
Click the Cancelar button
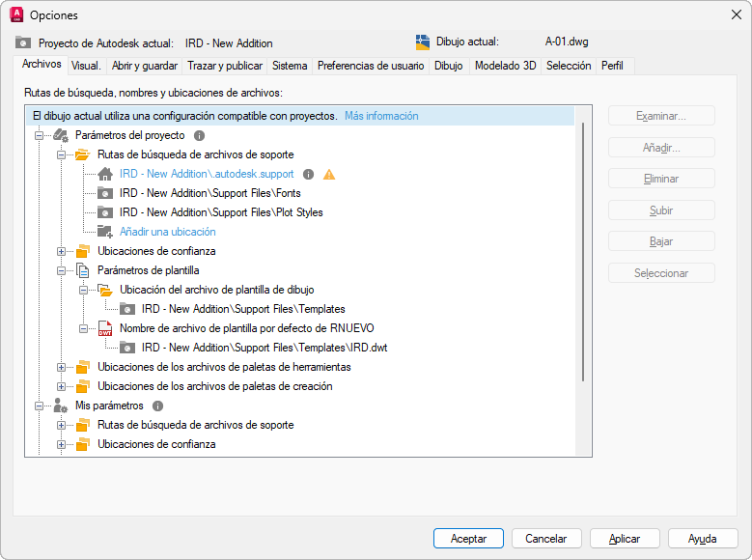point(546,539)
